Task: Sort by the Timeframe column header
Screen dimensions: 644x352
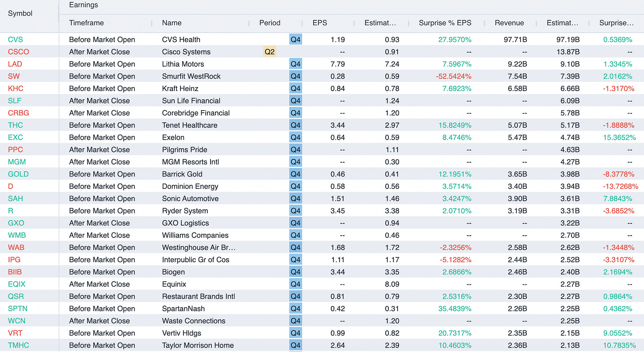Action: (x=87, y=23)
